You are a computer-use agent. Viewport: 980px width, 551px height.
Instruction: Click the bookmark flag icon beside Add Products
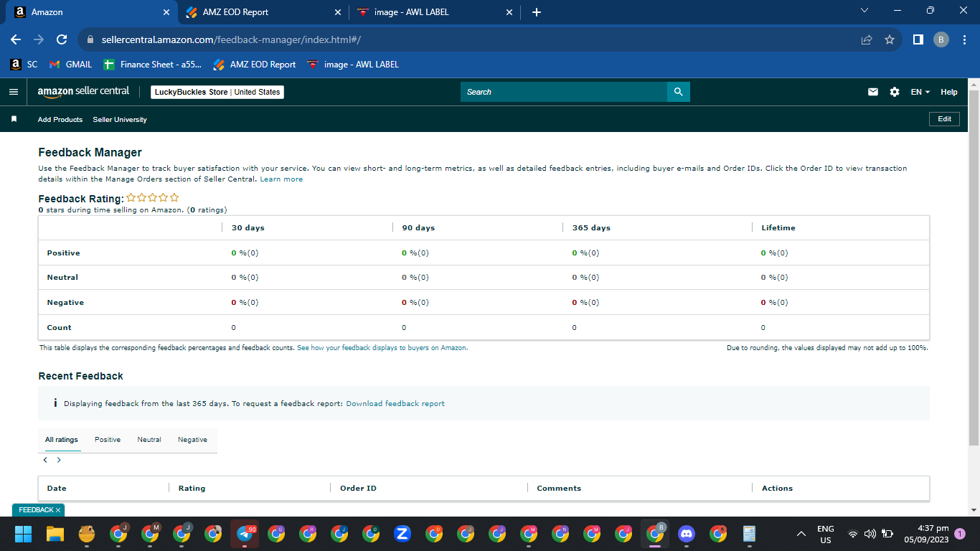(14, 119)
